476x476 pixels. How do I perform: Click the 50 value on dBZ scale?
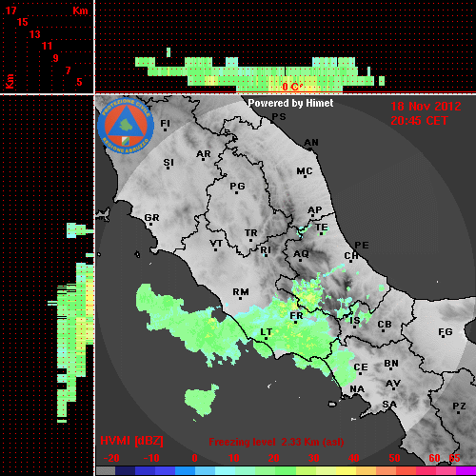[394, 458]
